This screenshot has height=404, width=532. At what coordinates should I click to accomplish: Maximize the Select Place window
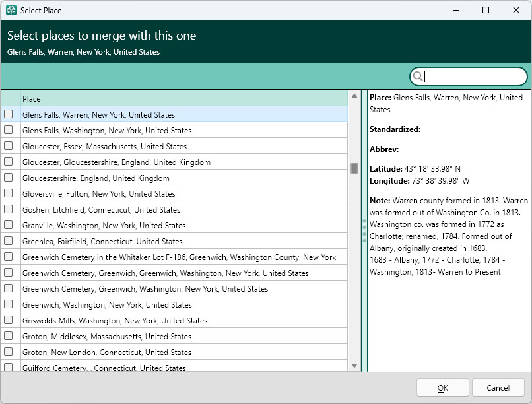tap(486, 10)
